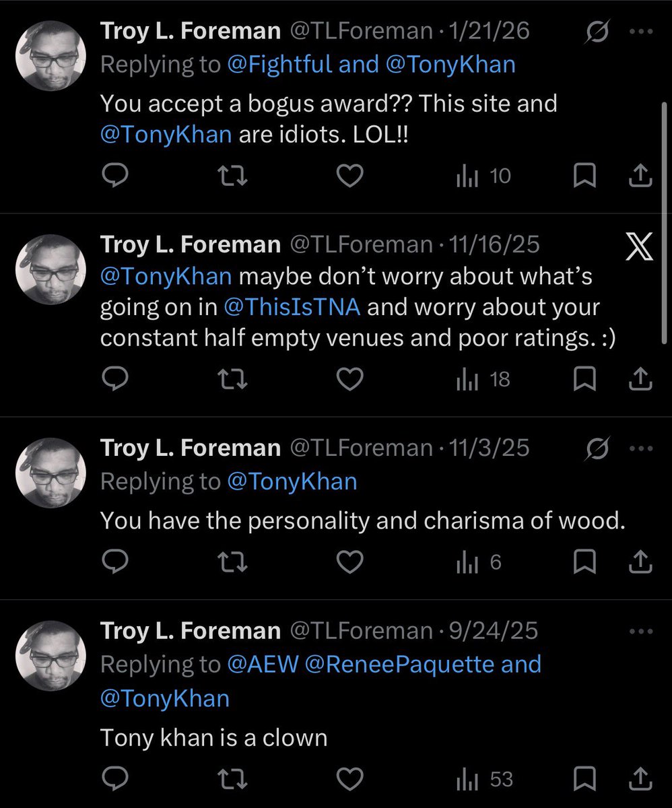The height and width of the screenshot is (808, 672).
Task: Like the 'Tony khan is a clown' tweet
Action: 349,780
